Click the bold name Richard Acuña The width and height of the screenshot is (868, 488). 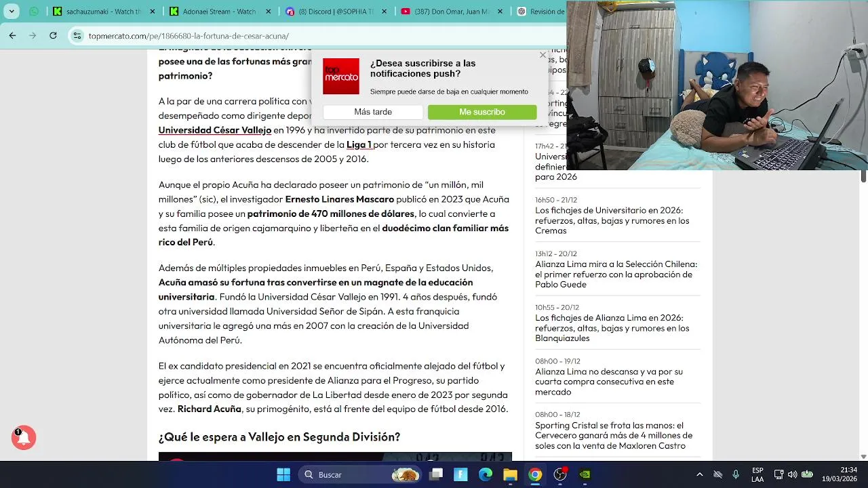pyautogui.click(x=210, y=409)
